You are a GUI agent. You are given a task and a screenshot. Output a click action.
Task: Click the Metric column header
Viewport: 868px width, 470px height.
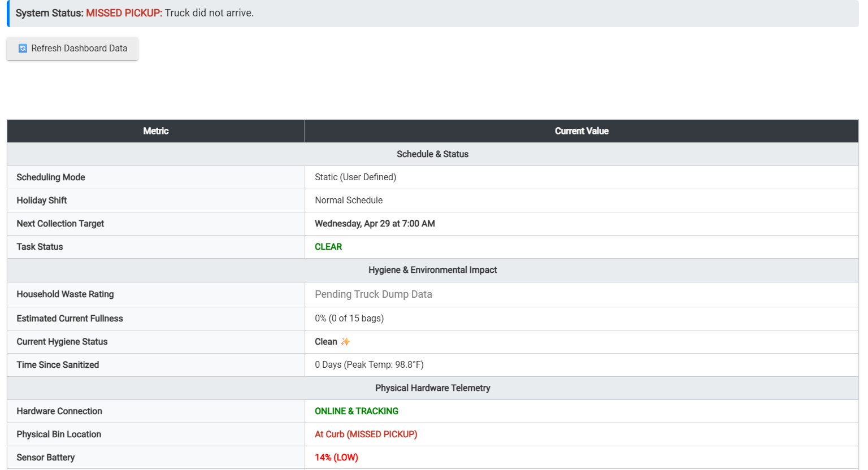(x=156, y=131)
